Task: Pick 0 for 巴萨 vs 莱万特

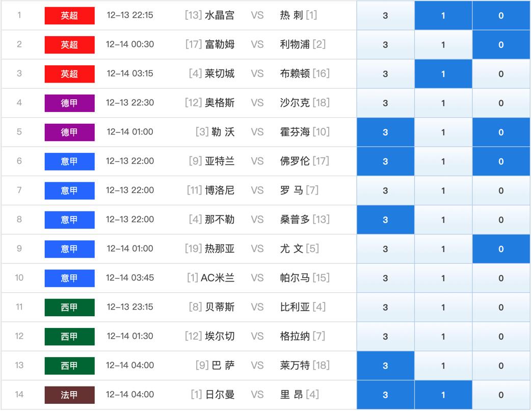Action: click(501, 366)
